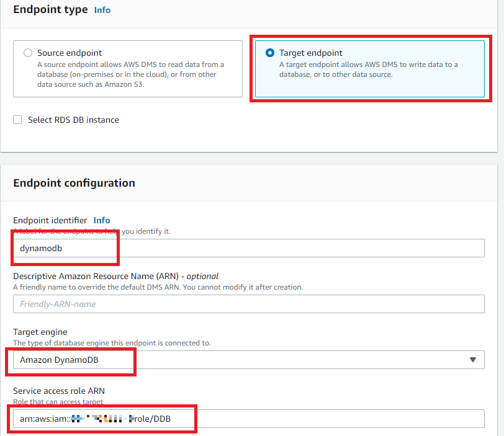504x436 pixels.
Task: Click the Source endpoint title text
Action: click(x=70, y=53)
